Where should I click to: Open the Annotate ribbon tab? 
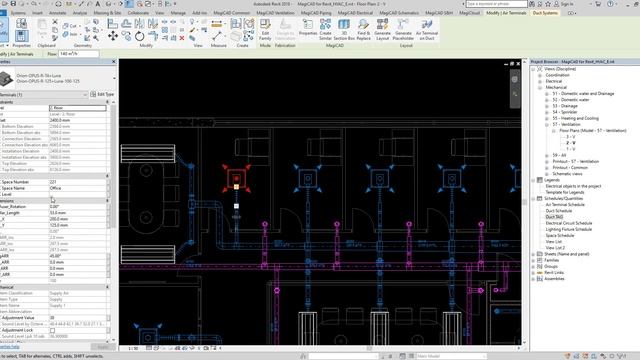pyautogui.click(x=58, y=13)
